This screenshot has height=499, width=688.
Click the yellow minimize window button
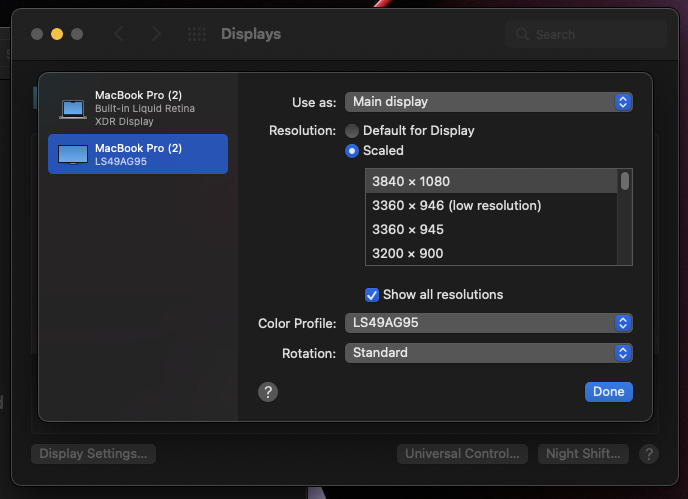click(x=57, y=34)
